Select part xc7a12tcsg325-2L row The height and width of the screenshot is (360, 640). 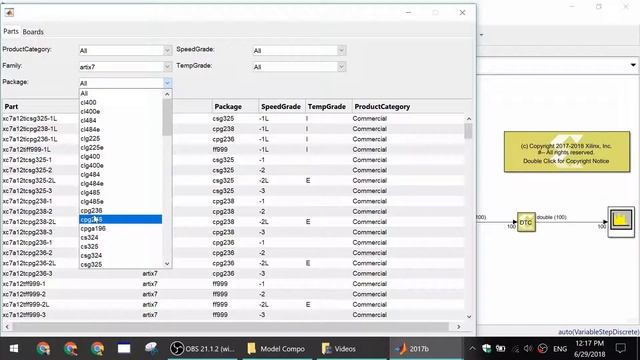(233, 181)
